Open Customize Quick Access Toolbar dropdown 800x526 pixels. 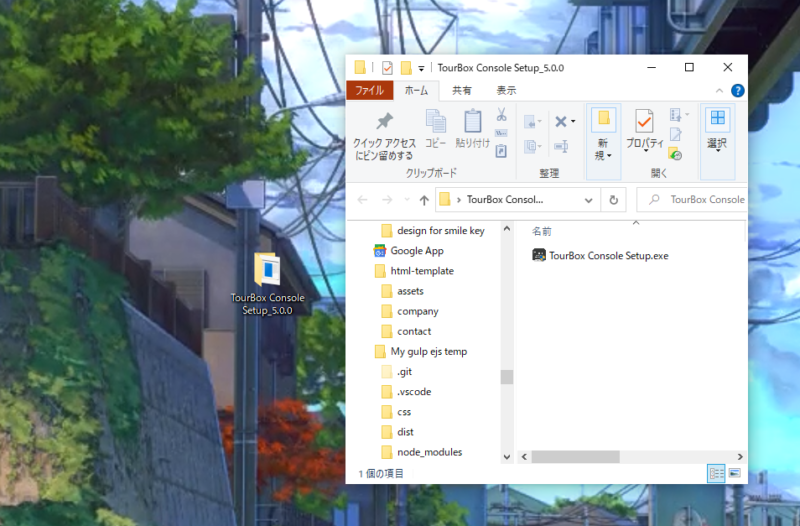(x=421, y=68)
